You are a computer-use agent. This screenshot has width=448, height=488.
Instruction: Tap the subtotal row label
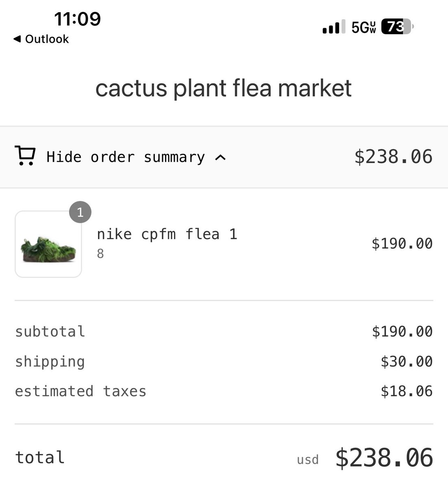coord(50,331)
